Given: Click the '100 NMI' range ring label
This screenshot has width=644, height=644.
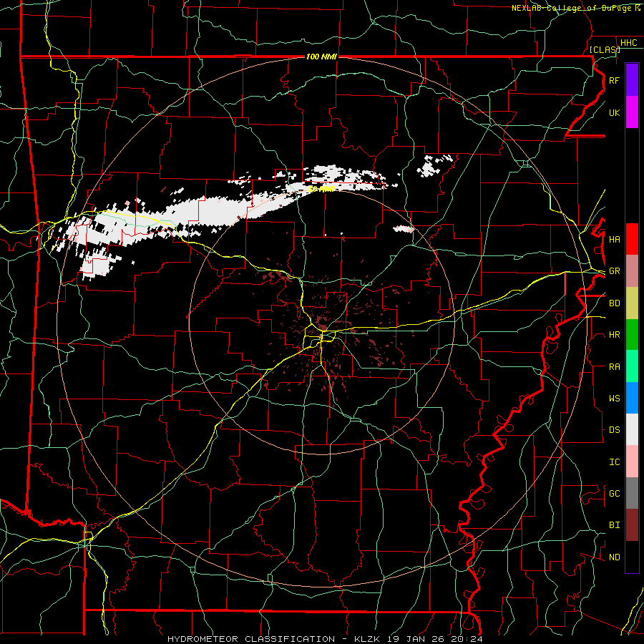Looking at the screenshot, I should (x=321, y=57).
